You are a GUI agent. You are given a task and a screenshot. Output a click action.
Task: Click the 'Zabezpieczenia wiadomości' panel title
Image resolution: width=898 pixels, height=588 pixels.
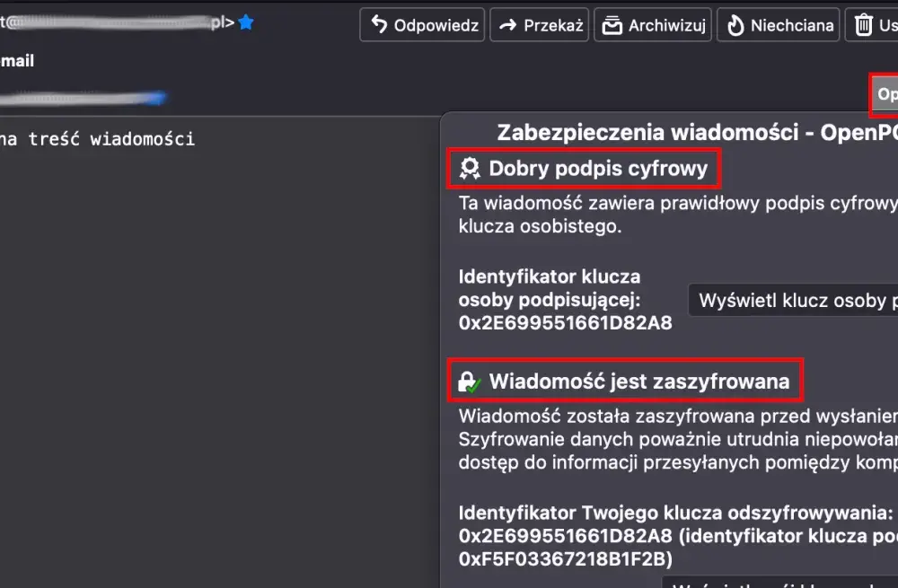point(697,132)
